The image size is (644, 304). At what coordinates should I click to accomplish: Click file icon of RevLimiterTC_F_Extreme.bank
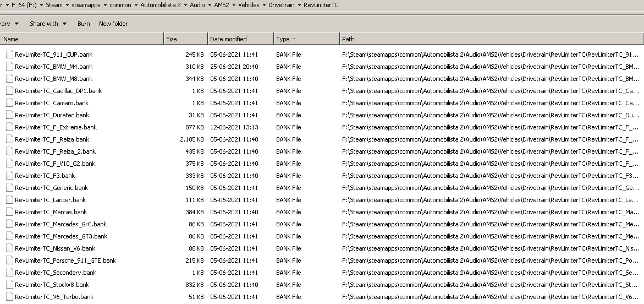pos(9,127)
